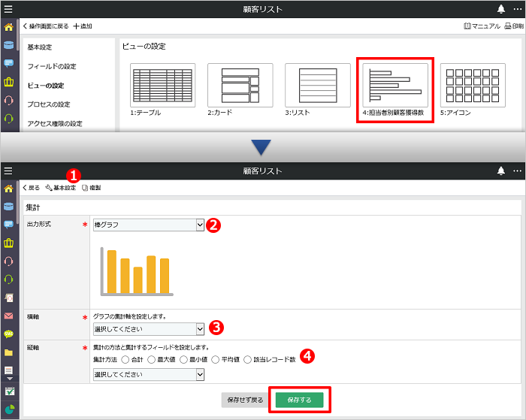
Task: Open ビューの設定 in the settings menu
Action: (46, 86)
